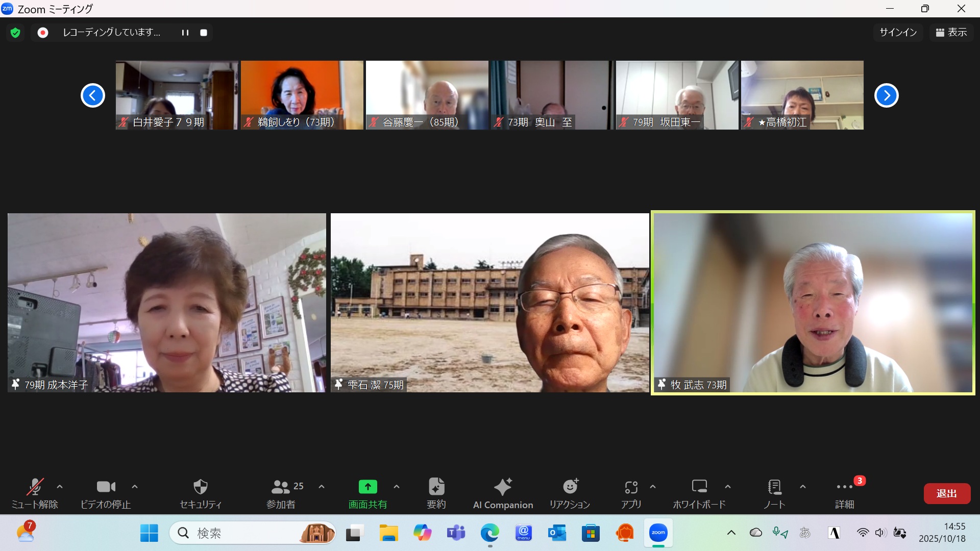Expand audio options arrow beside mute
The image size is (980, 551).
(60, 487)
